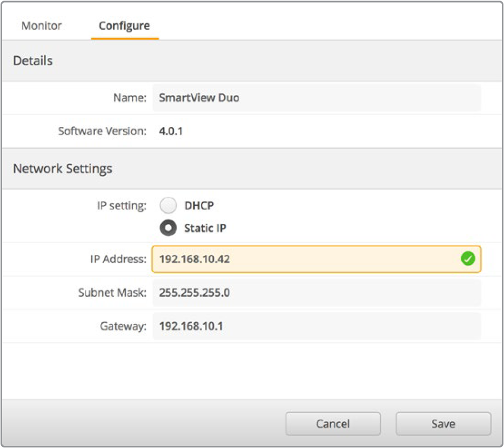Click the "IP Address:" label

pyautogui.click(x=118, y=259)
